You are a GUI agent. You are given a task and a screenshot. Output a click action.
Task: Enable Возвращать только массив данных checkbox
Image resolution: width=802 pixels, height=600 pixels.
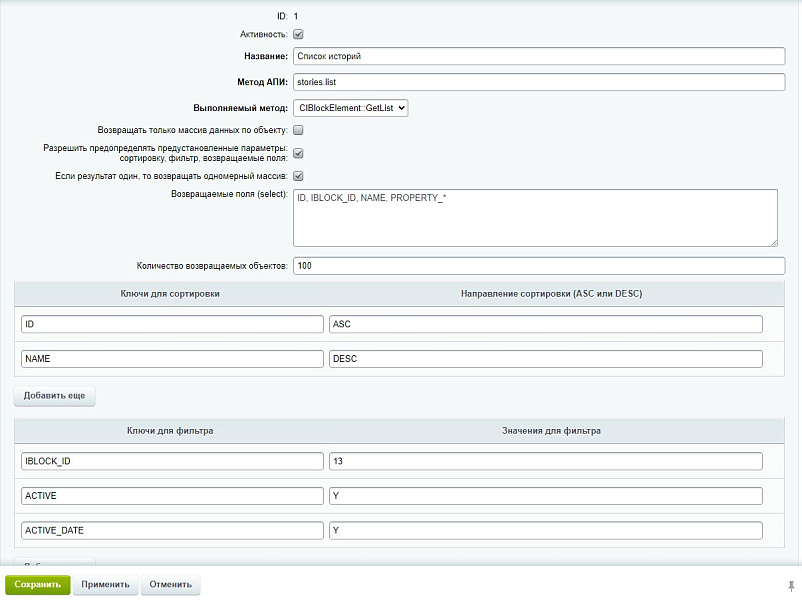pyautogui.click(x=298, y=130)
